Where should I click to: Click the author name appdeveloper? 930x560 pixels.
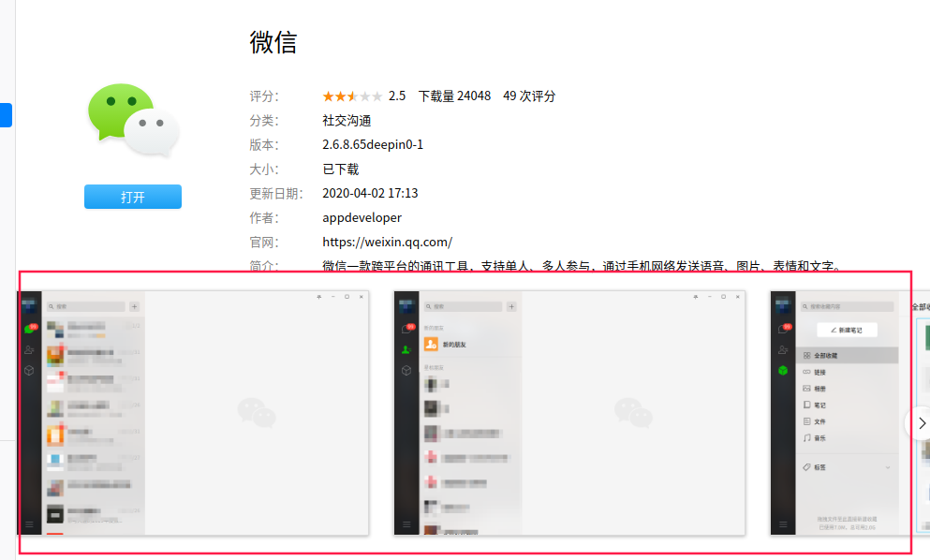pos(362,217)
